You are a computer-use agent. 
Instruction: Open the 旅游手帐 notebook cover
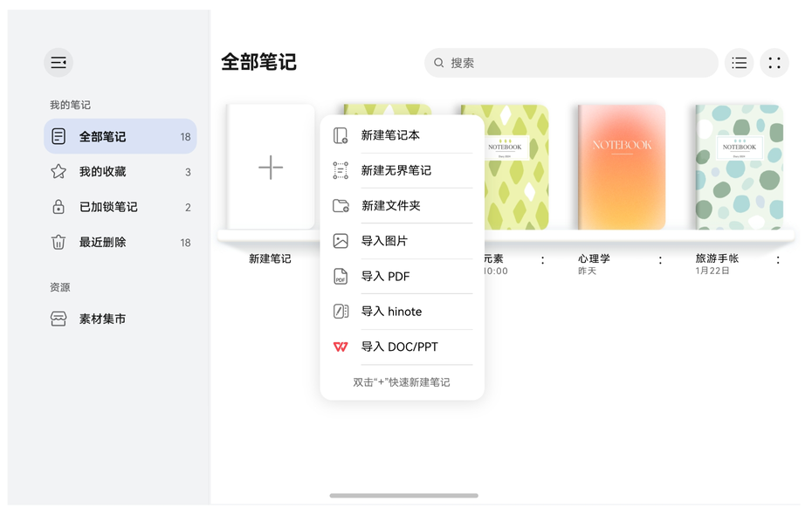740,167
